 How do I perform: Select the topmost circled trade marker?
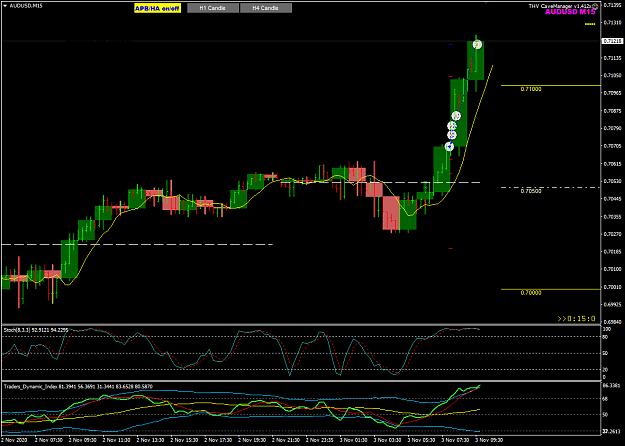(477, 45)
